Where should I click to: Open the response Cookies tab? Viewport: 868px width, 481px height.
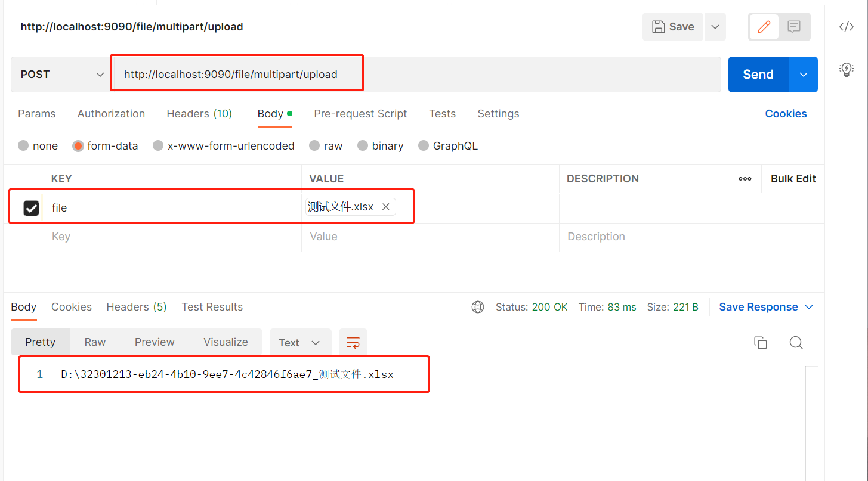pyautogui.click(x=72, y=307)
